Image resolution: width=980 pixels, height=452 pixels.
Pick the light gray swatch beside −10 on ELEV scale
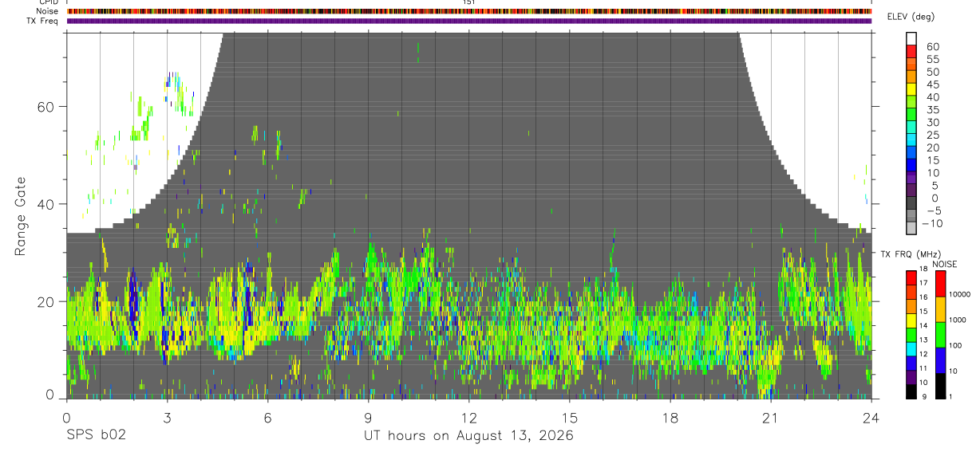click(912, 228)
